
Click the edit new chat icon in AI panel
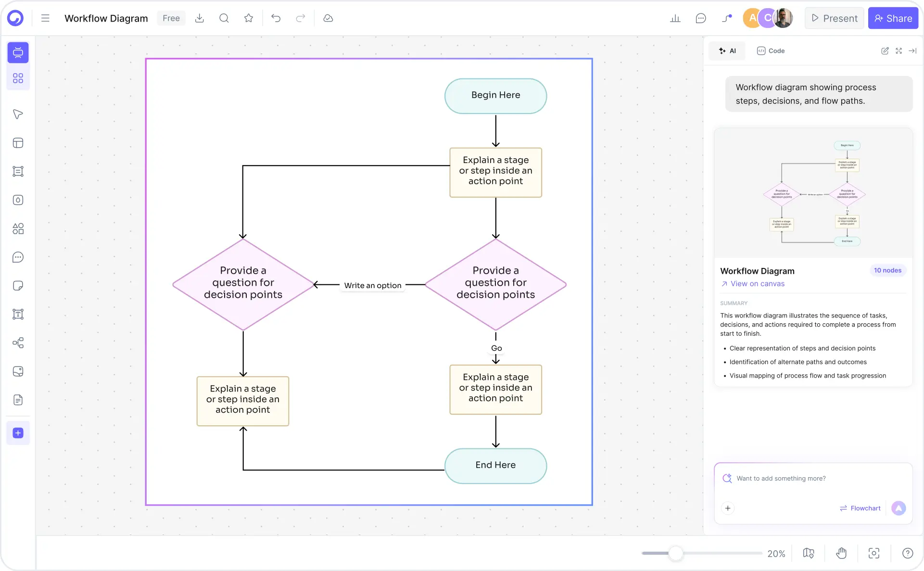885,51
